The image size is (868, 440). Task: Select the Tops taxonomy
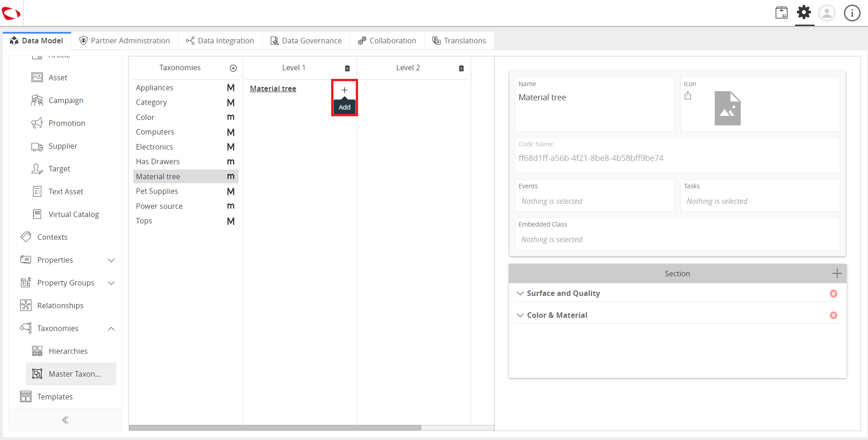(x=186, y=221)
